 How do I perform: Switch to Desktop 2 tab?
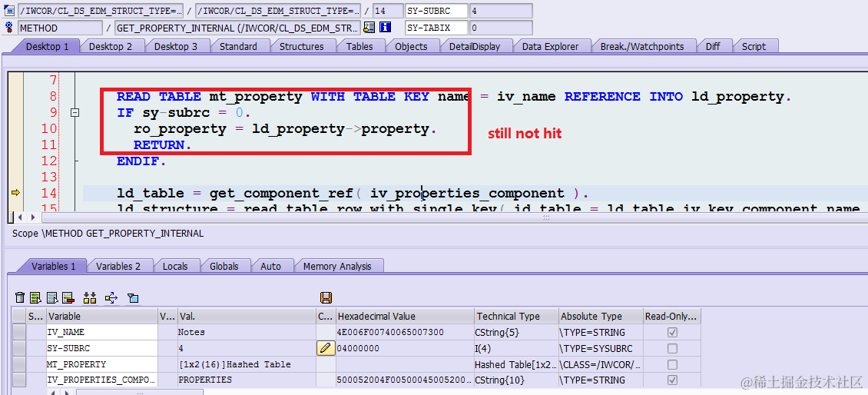(111, 47)
